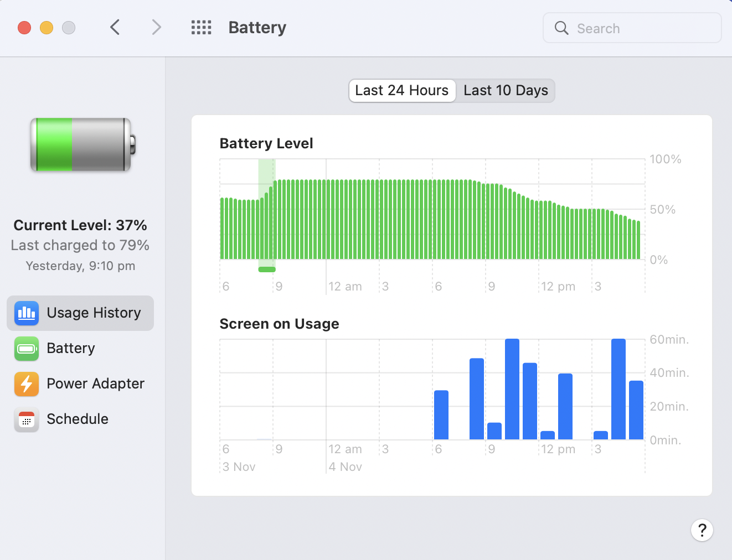Click the large battery level image
732x560 pixels.
(x=83, y=145)
